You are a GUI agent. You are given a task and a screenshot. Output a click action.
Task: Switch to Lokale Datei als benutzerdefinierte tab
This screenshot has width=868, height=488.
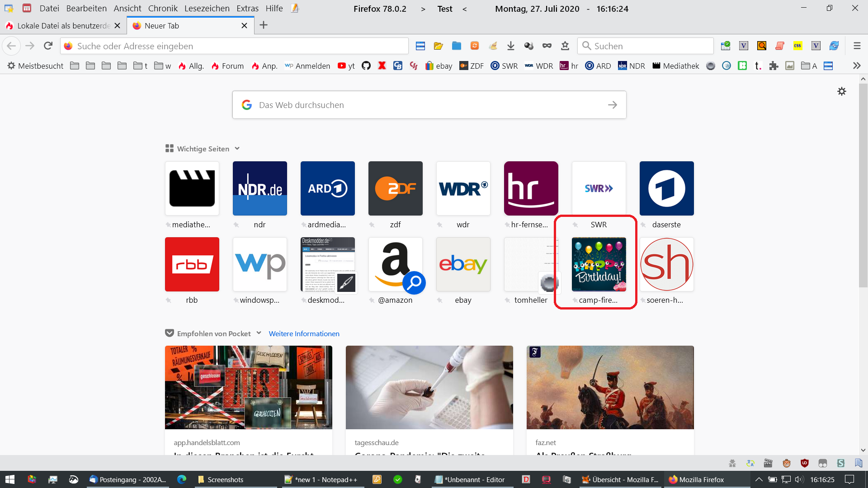click(x=63, y=26)
